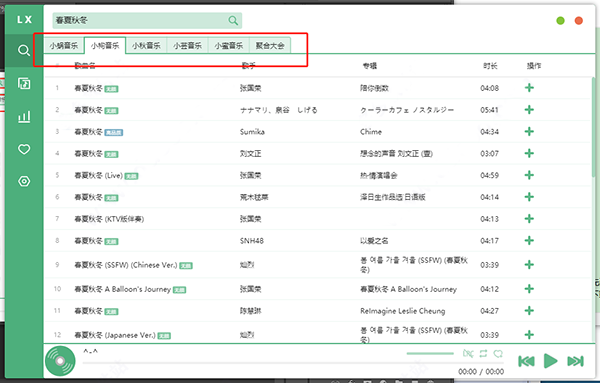Add the 04:14 song in row 6
Screen dimensions: 600x383
[x=529, y=197]
